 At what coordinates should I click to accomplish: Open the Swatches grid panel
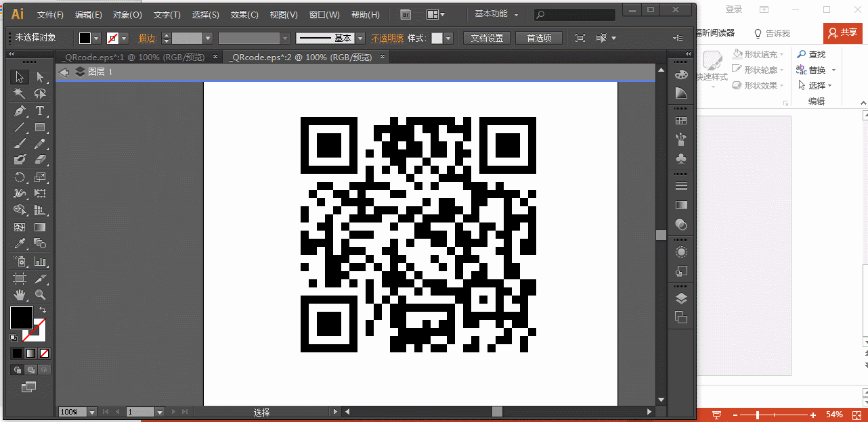tap(681, 120)
